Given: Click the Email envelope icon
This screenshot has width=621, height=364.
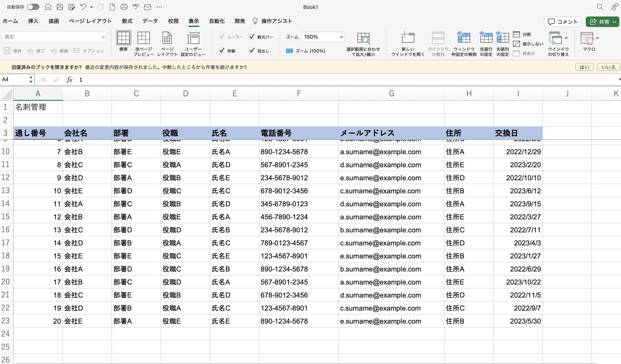Looking at the screenshot, I should click(x=148, y=7).
